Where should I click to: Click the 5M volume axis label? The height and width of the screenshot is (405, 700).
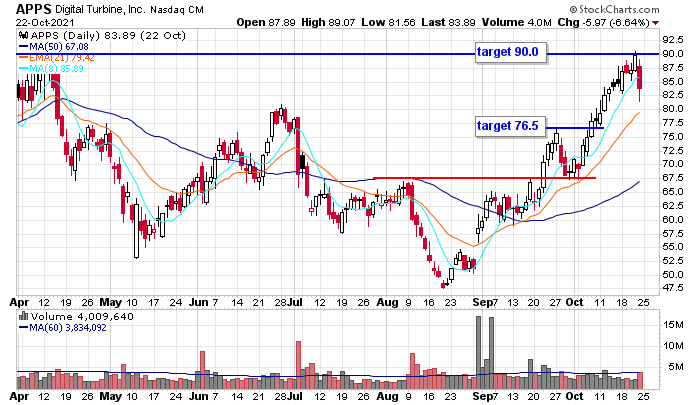point(675,367)
